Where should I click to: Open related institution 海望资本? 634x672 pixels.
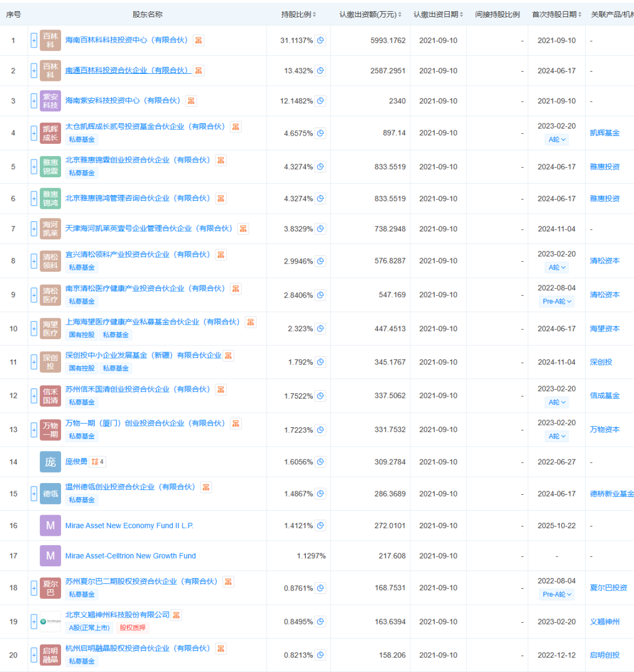[x=605, y=329]
